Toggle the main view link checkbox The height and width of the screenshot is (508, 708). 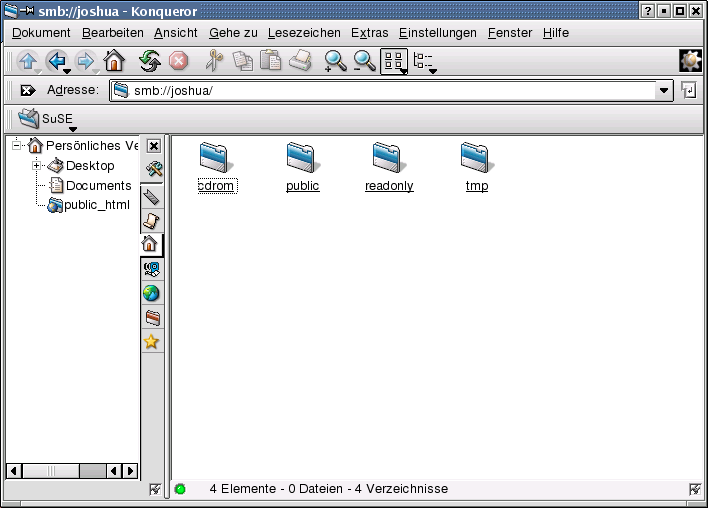(x=694, y=489)
